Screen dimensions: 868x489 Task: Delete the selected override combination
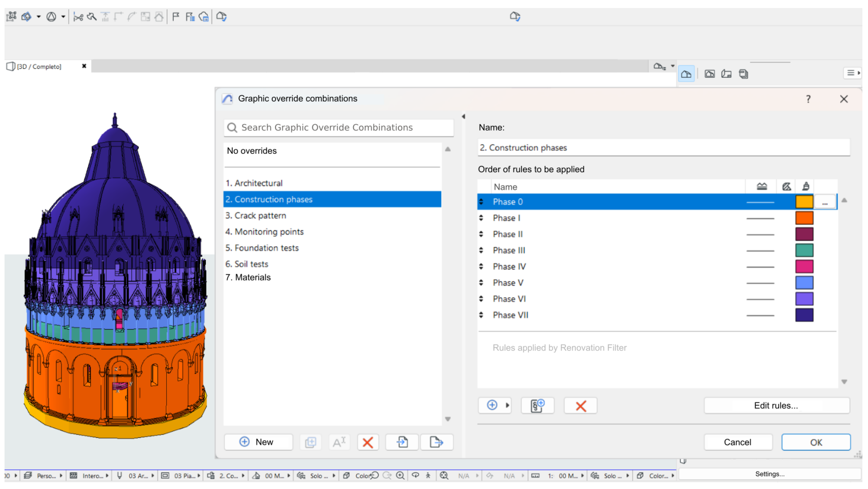(x=368, y=442)
